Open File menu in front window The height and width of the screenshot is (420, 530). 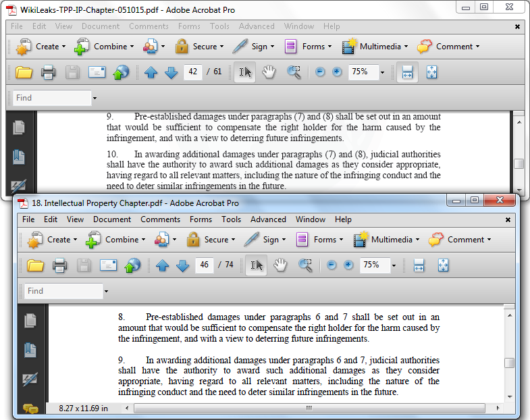tap(28, 219)
